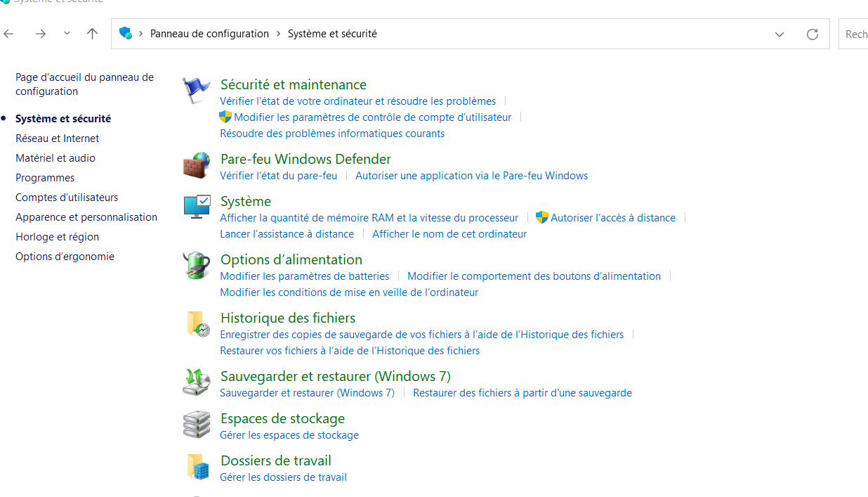This screenshot has width=868, height=497.
Task: Click shield icon beside Autoriser l'accès à distance
Action: coord(542,217)
